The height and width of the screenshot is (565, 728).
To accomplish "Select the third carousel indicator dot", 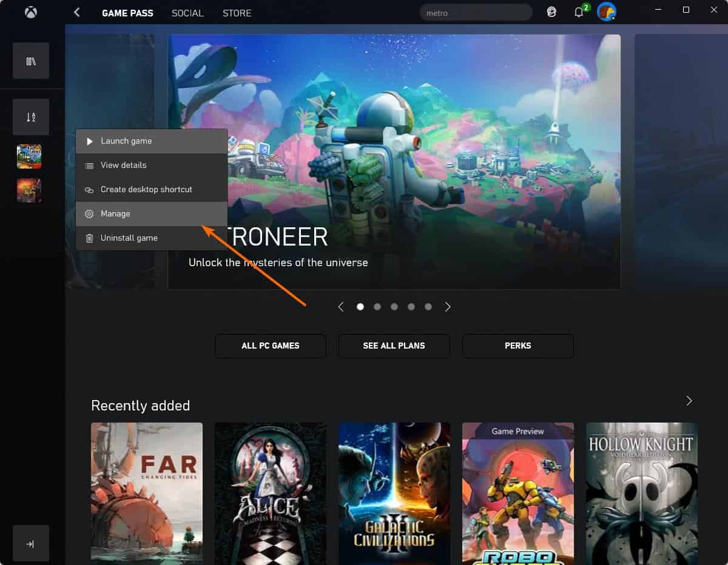I will (394, 307).
